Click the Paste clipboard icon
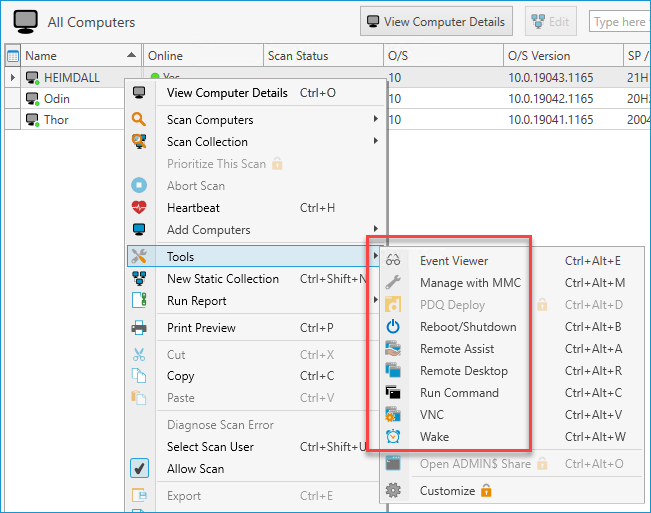This screenshot has width=651, height=513. point(139,398)
